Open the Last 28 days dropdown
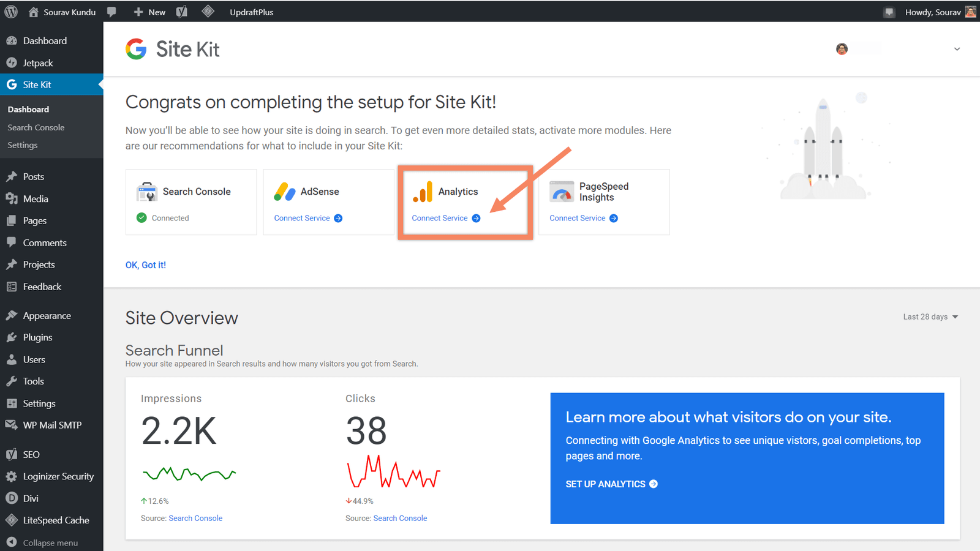This screenshot has height=551, width=980. pyautogui.click(x=930, y=317)
